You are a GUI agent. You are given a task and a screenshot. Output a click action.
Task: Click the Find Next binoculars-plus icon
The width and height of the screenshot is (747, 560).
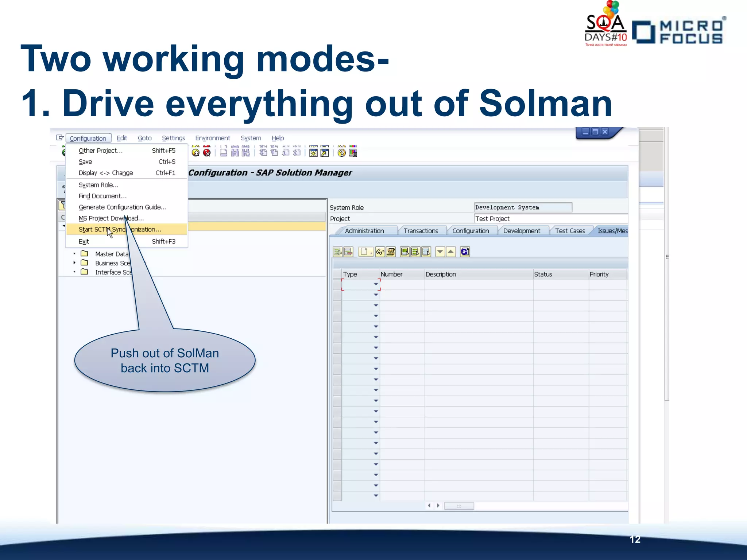pos(246,152)
